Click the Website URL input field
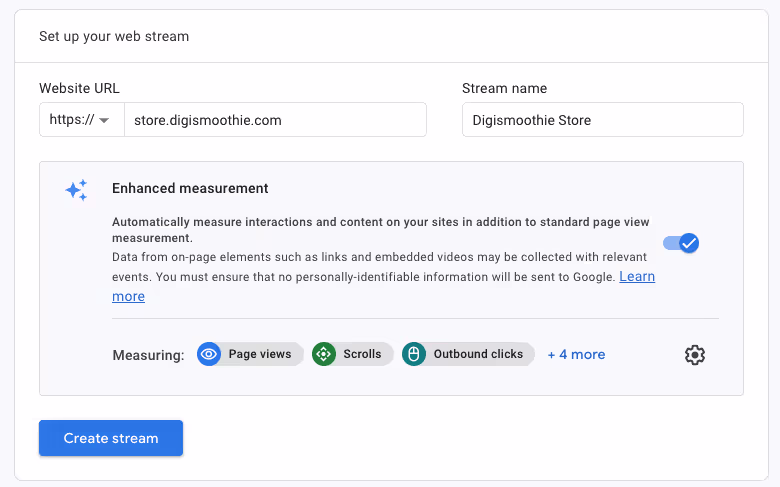This screenshot has width=780, height=487. pos(275,119)
